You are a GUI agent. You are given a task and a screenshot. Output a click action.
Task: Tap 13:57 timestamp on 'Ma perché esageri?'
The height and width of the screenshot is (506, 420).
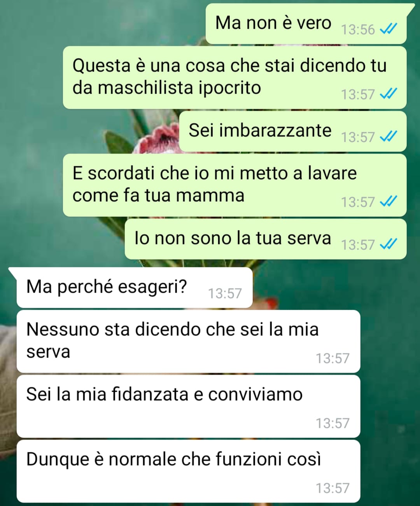(225, 293)
